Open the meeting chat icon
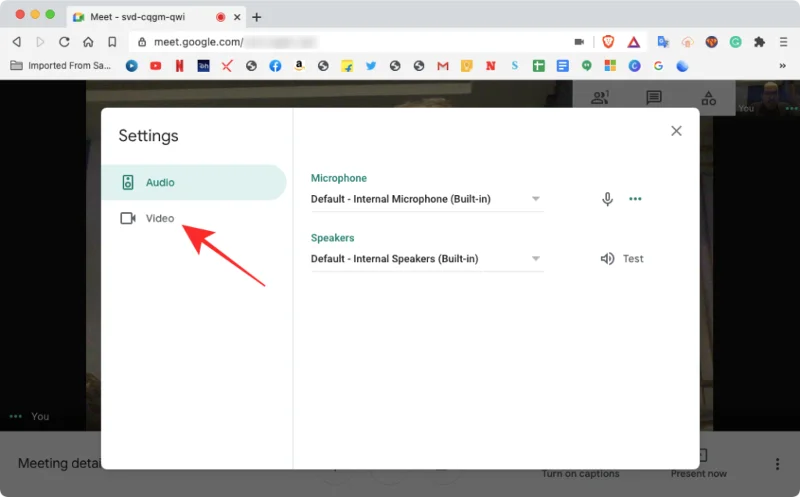This screenshot has height=497, width=800. [654, 98]
